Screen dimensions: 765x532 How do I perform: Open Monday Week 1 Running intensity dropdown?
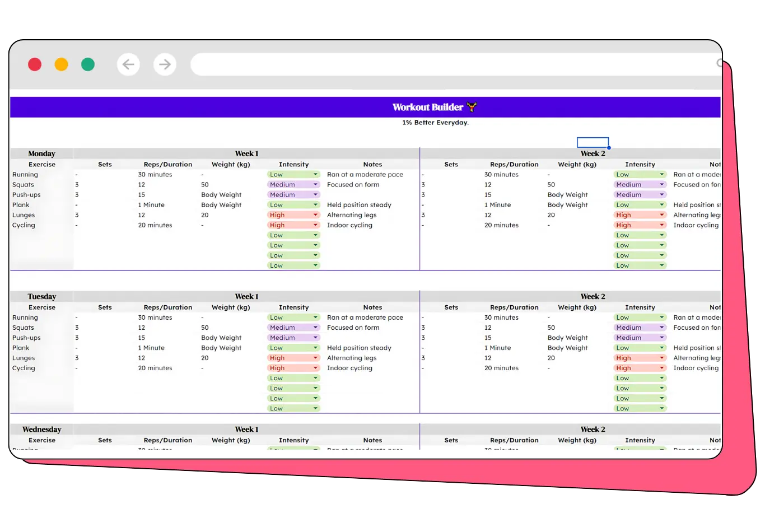tap(315, 175)
